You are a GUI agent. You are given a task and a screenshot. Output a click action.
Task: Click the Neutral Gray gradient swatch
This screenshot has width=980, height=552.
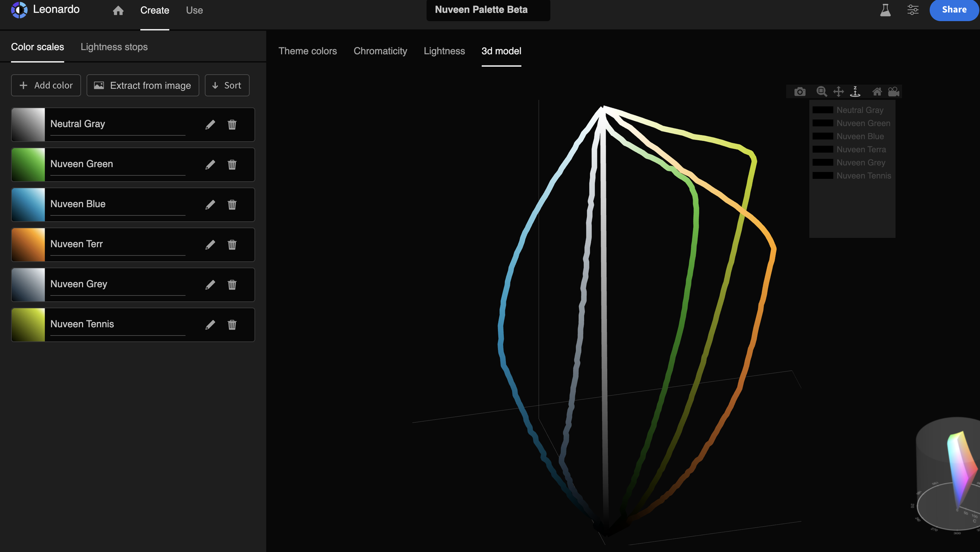(28, 124)
